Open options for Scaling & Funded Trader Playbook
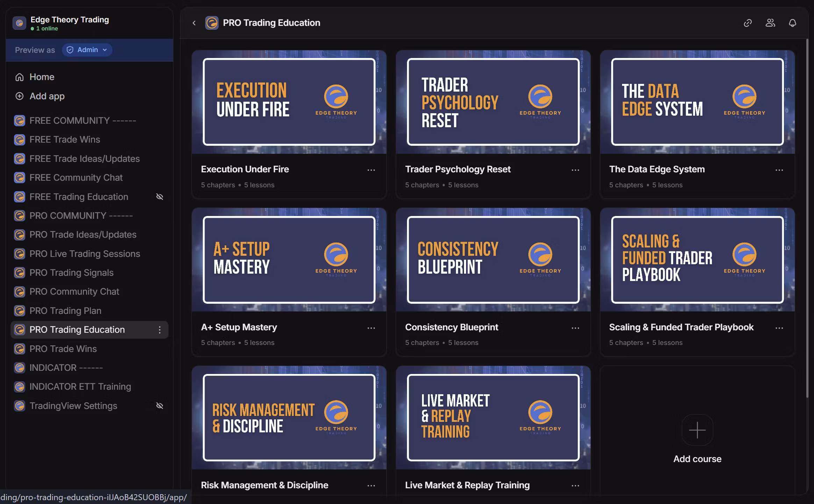Screen dimensions: 814x504 click(x=779, y=328)
